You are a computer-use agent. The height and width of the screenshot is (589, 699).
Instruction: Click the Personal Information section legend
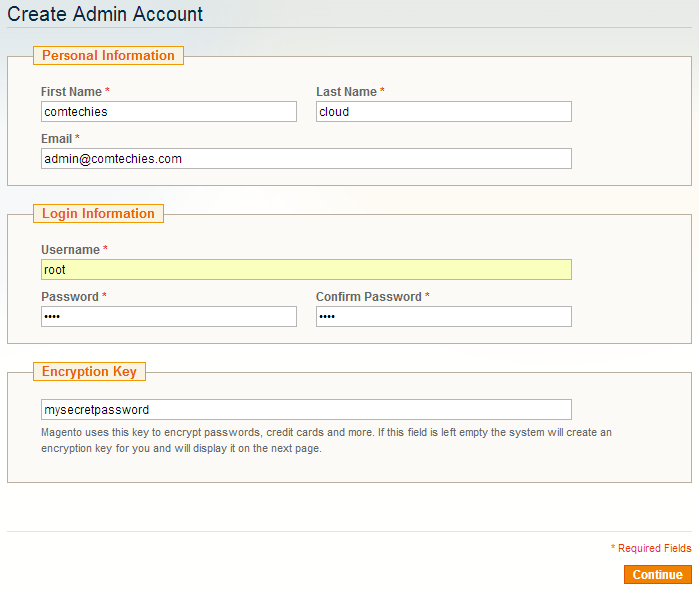[108, 56]
